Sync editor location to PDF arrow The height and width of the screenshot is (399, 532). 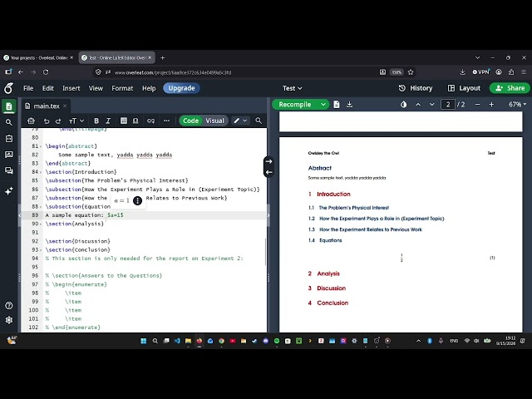click(x=268, y=161)
